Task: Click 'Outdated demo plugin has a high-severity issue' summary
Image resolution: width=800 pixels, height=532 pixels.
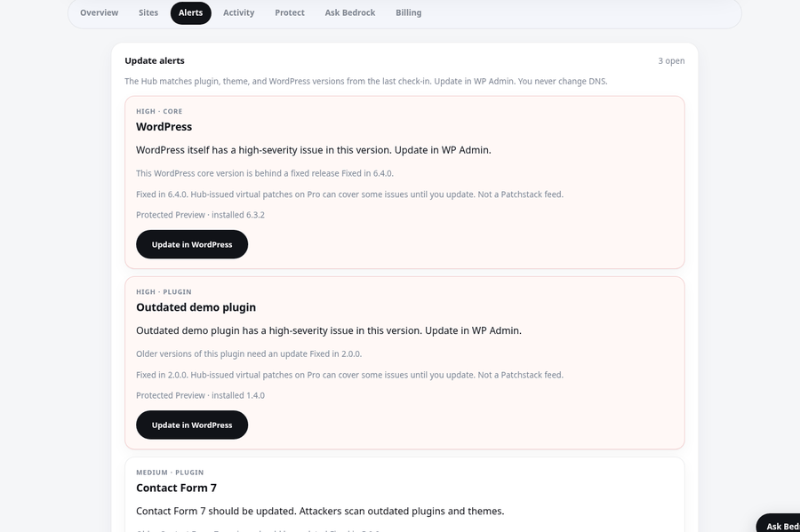Action: [329, 330]
